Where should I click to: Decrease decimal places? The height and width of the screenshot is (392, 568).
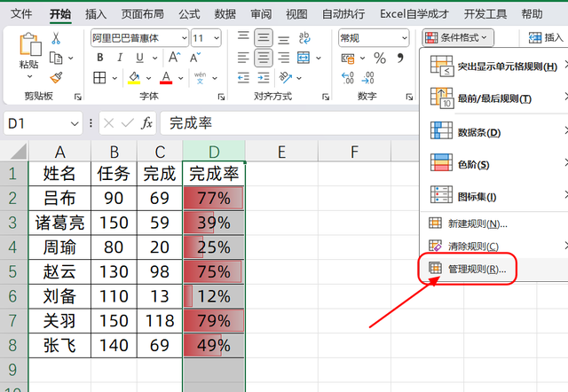368,77
